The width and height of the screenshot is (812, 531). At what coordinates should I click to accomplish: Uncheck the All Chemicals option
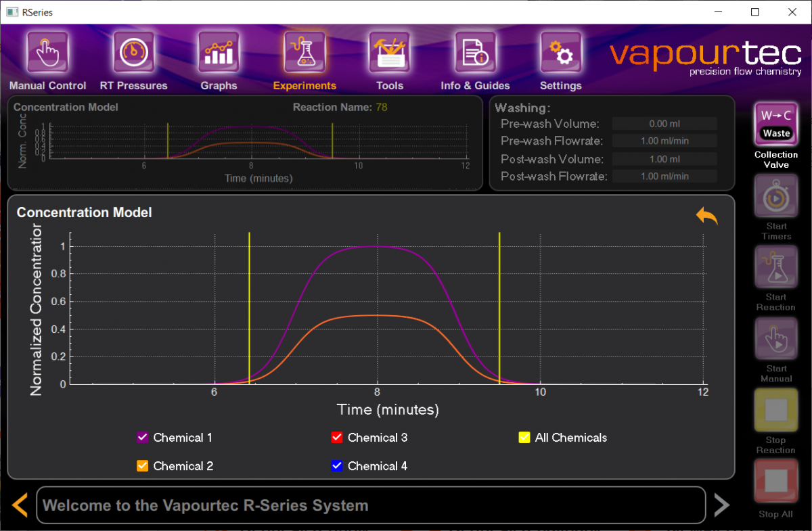pos(524,437)
